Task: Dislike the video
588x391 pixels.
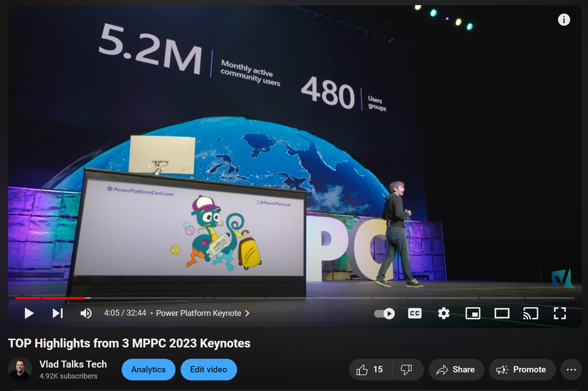Action: [407, 369]
